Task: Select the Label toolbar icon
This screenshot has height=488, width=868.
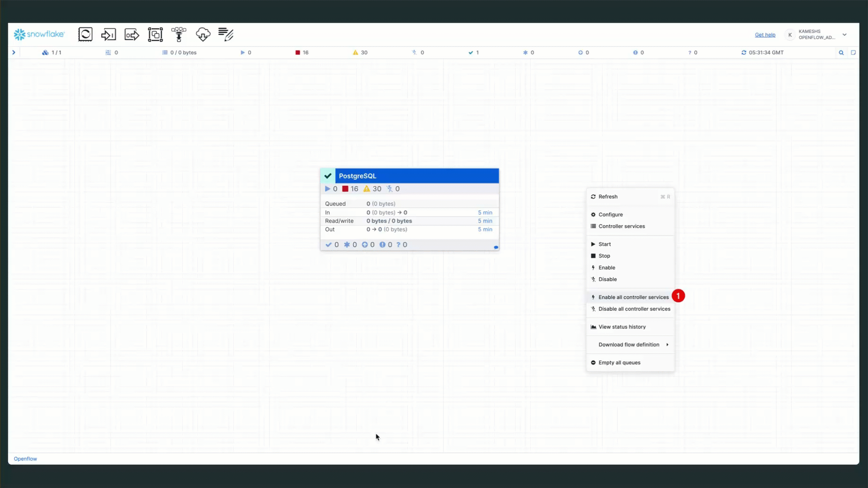Action: coord(226,35)
